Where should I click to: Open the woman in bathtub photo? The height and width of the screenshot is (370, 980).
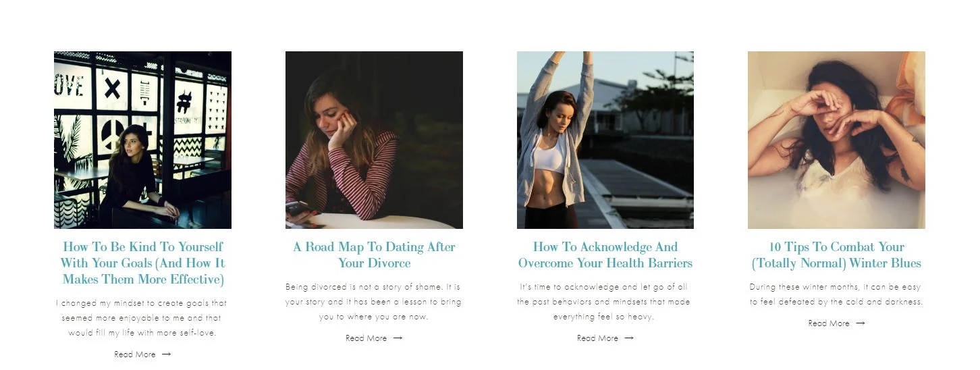click(x=836, y=140)
